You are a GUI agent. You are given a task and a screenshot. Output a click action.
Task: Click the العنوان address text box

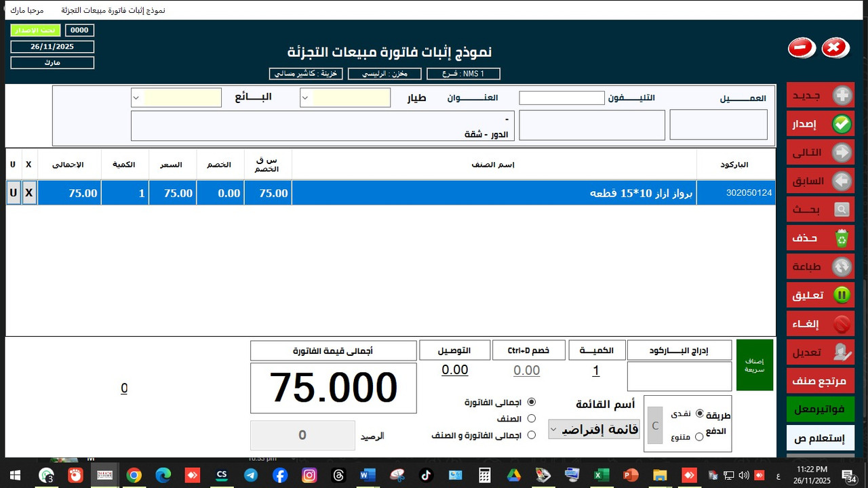(323, 126)
